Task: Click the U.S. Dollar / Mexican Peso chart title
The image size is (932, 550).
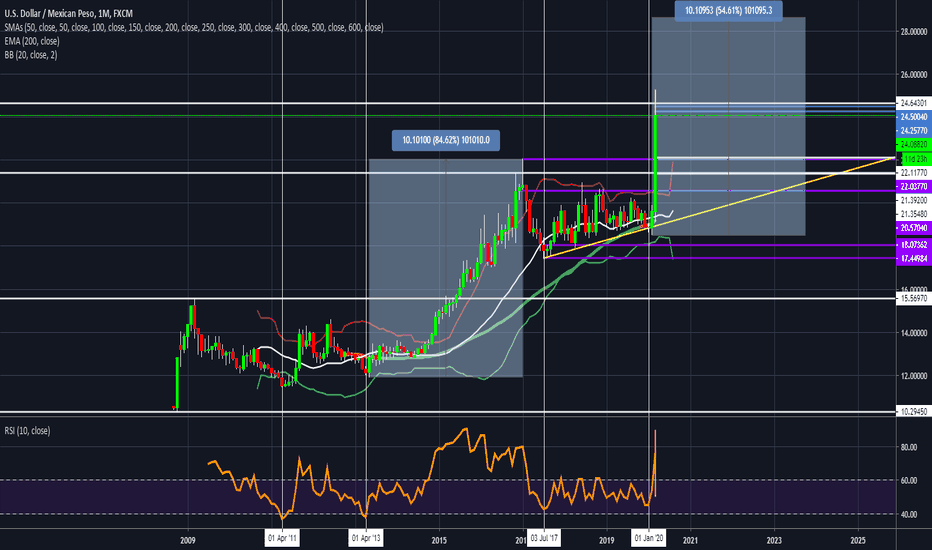Action: pyautogui.click(x=68, y=13)
